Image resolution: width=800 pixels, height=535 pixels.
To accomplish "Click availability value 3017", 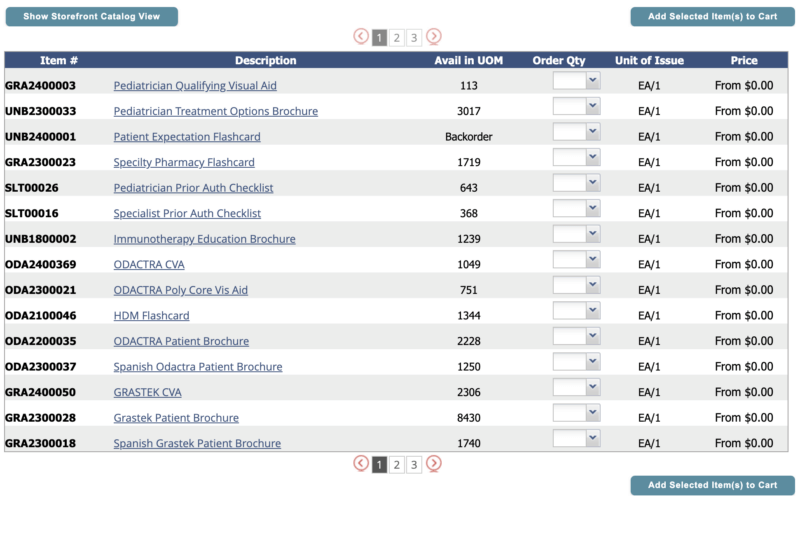I will [468, 111].
